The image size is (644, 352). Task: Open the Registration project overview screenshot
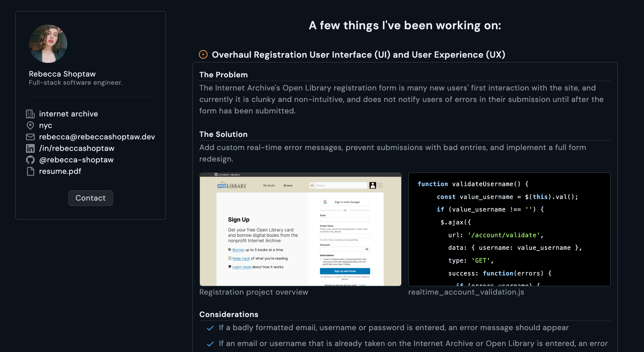(300, 229)
